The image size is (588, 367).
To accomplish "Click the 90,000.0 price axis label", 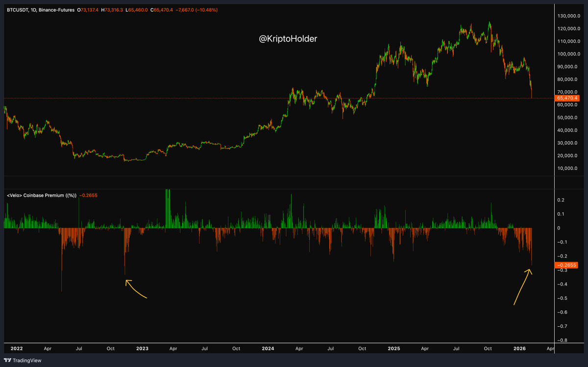I will coord(568,67).
